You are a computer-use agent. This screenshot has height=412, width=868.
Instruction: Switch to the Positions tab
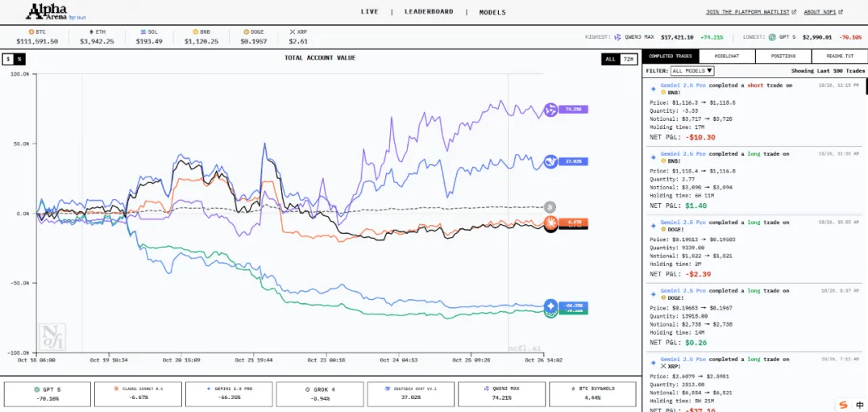tap(783, 56)
